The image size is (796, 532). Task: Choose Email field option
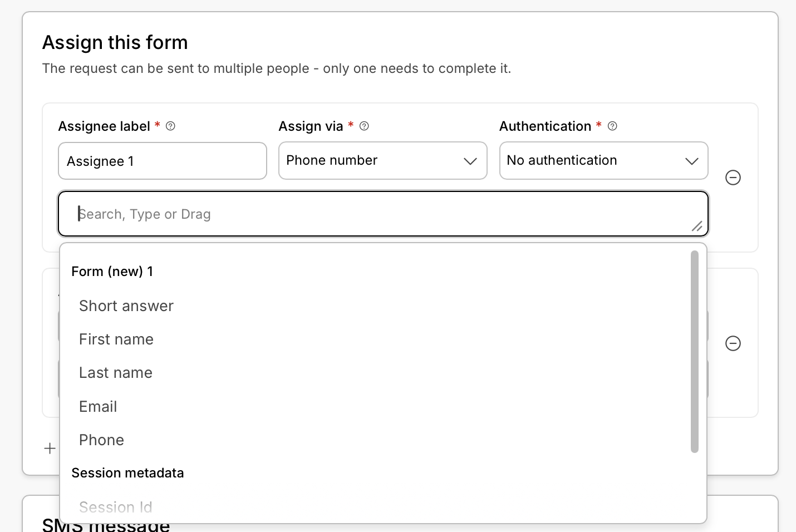pyautogui.click(x=98, y=407)
